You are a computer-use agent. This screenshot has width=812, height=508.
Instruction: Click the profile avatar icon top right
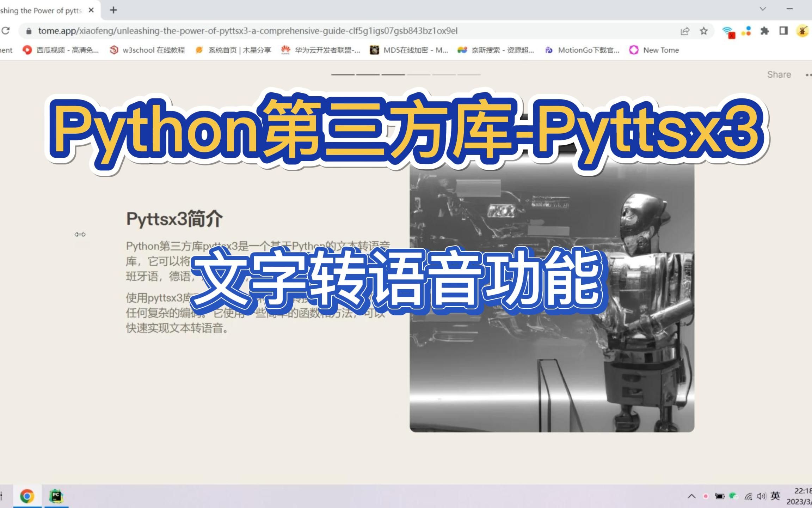coord(803,30)
